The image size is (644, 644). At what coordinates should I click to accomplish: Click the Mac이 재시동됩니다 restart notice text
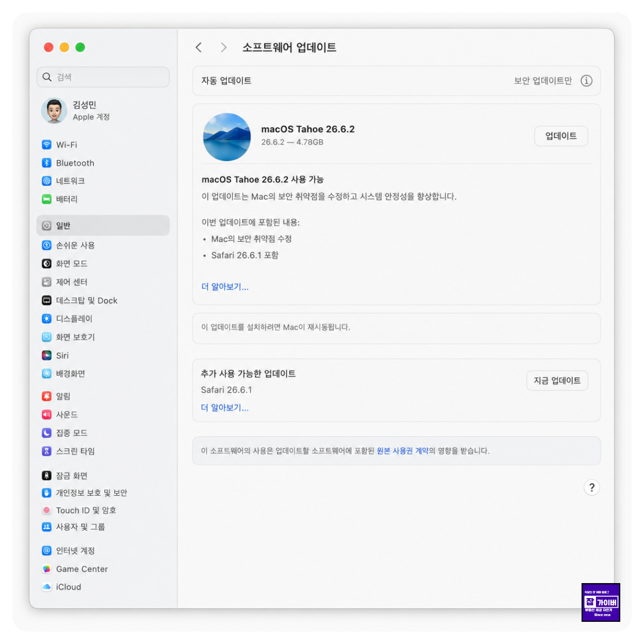[x=276, y=327]
